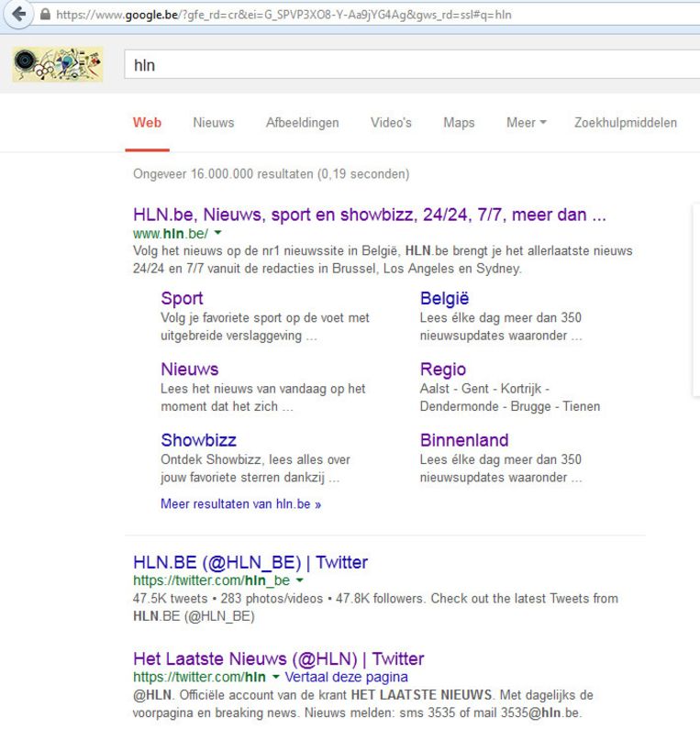
Task: Click the green https://twitter.com/hln URL
Action: 199,677
